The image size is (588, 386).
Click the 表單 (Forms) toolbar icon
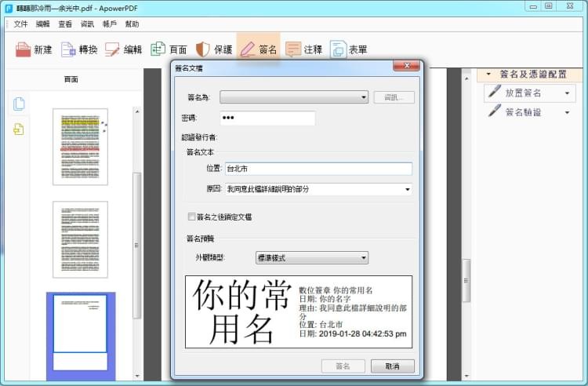pyautogui.click(x=338, y=49)
